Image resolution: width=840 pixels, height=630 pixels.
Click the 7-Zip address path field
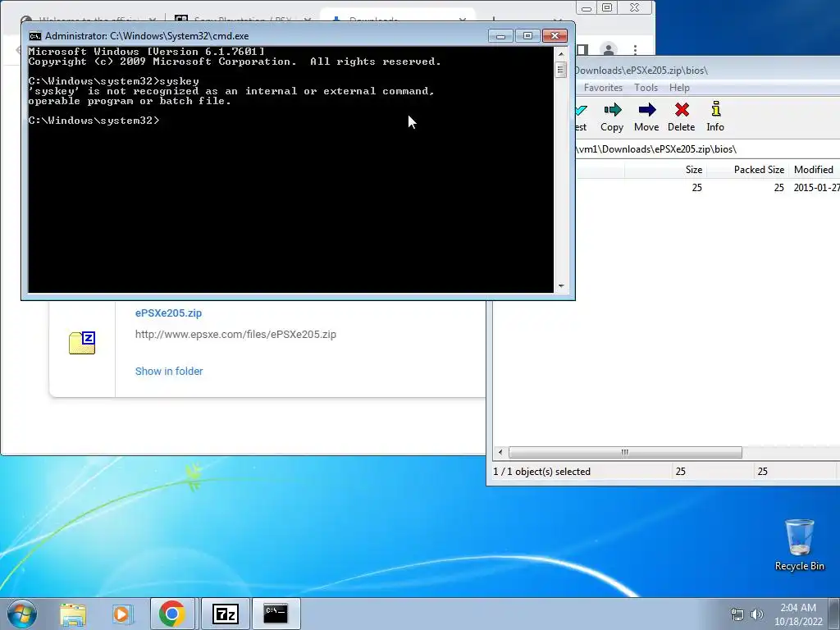pos(707,149)
